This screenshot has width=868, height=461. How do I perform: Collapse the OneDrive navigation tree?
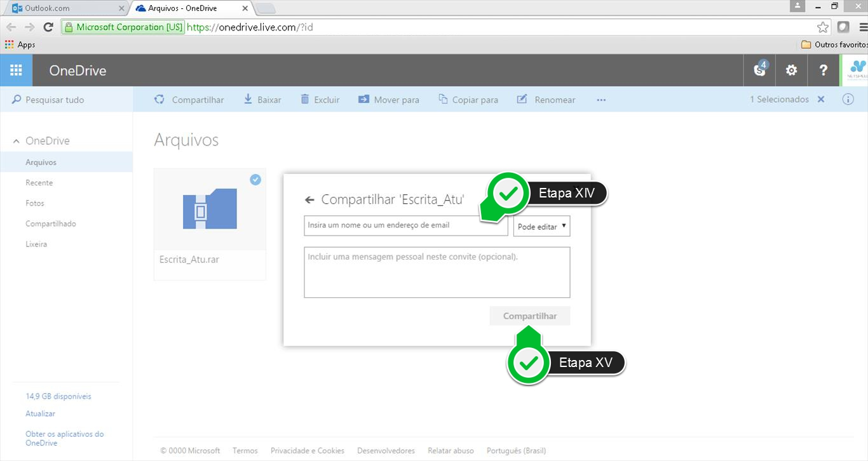[17, 141]
